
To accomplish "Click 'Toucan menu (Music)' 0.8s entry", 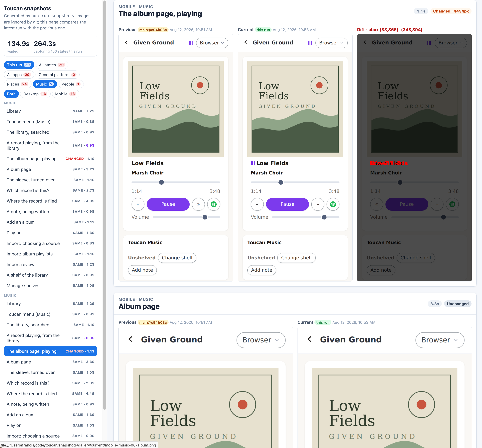I will tap(50, 122).
